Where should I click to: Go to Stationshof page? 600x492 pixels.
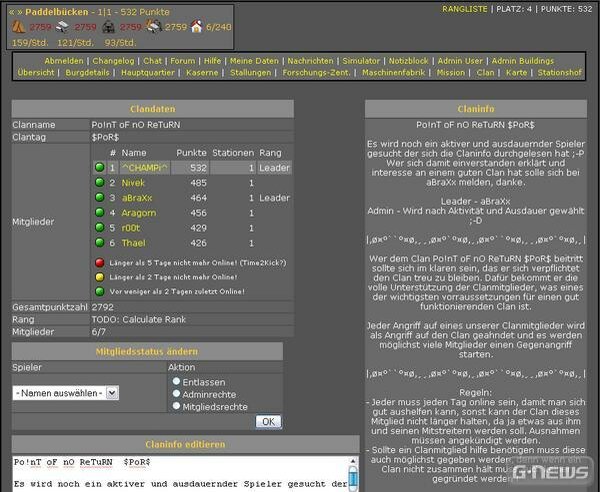click(x=559, y=72)
